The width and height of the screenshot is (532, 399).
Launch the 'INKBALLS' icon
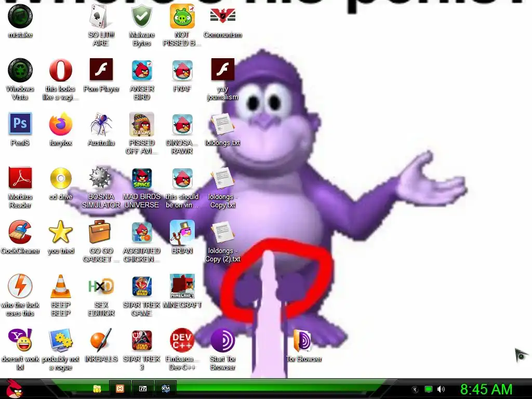click(x=101, y=340)
